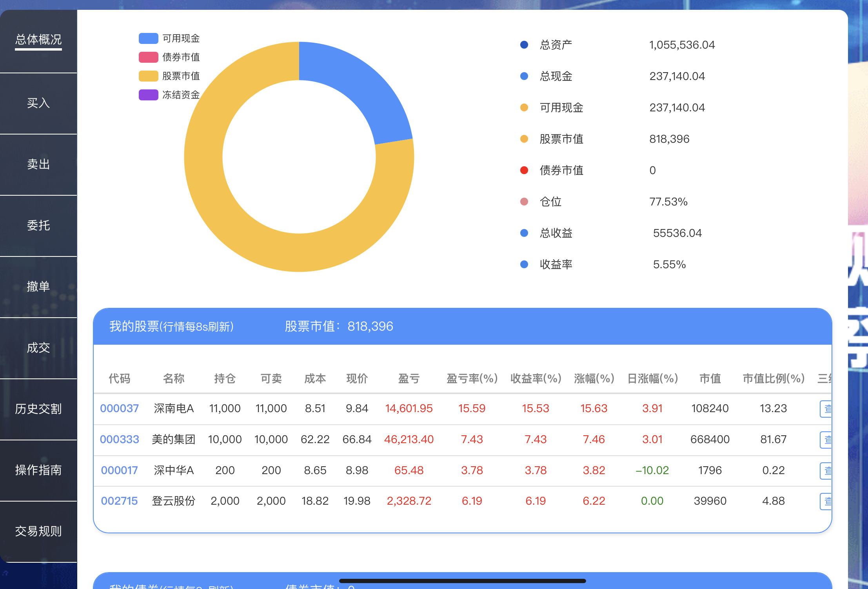Open the 撤单 cancel-order tab

pyautogui.click(x=38, y=287)
